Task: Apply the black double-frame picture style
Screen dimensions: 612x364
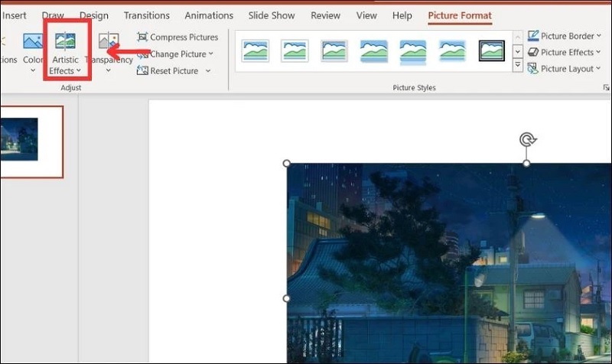Action: click(491, 50)
